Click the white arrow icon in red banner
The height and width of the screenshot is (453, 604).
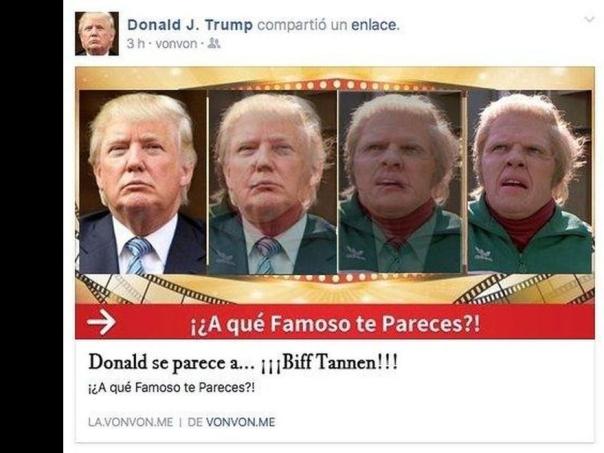[x=101, y=322]
